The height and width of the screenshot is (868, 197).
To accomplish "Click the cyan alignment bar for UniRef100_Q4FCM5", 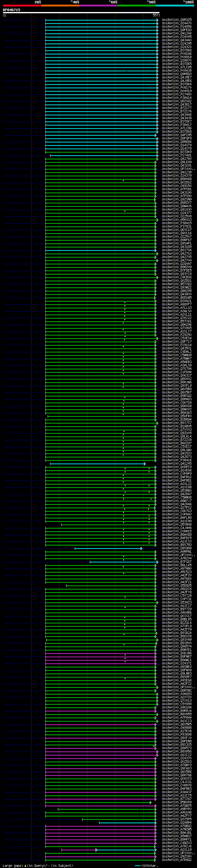I will pos(101,135).
